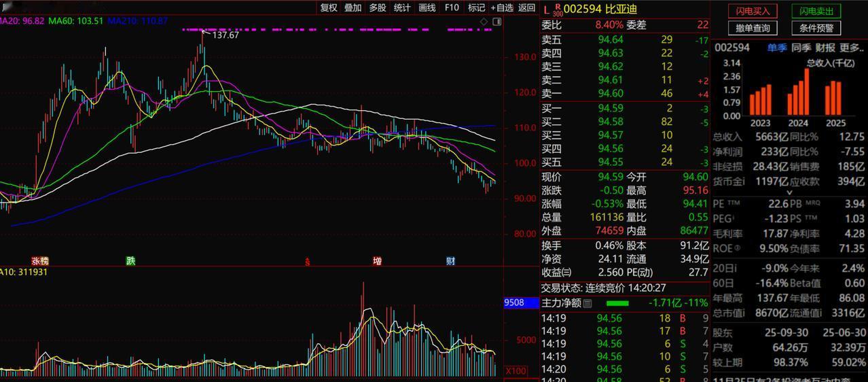Click the 最高 95.16 value
Screen dimensions: 868x382
tap(695, 190)
